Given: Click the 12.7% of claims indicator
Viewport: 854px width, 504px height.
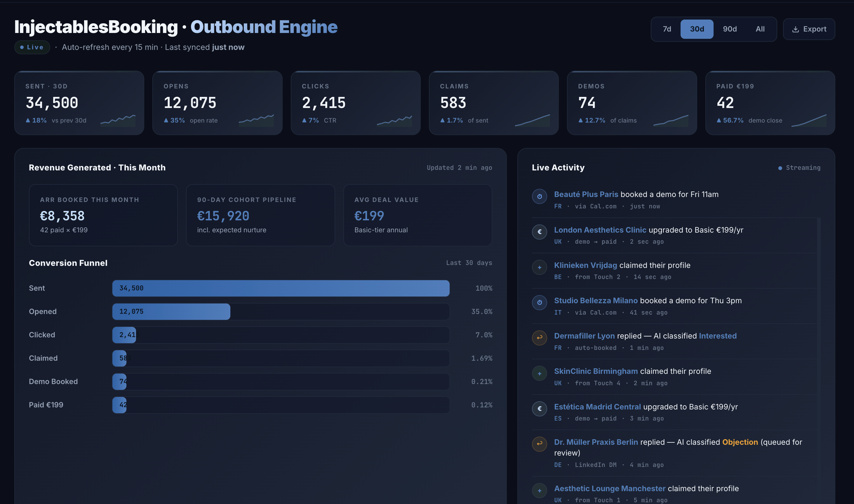Looking at the screenshot, I should 607,121.
